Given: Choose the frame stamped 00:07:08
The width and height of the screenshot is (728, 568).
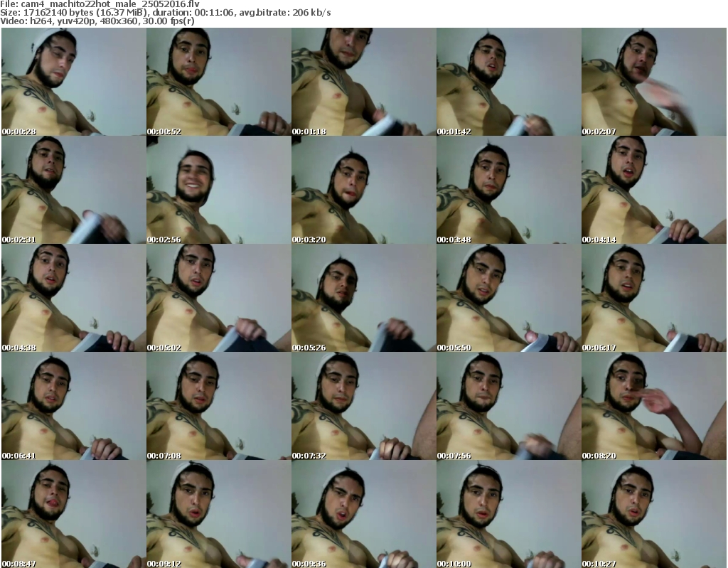Looking at the screenshot, I should 219,407.
